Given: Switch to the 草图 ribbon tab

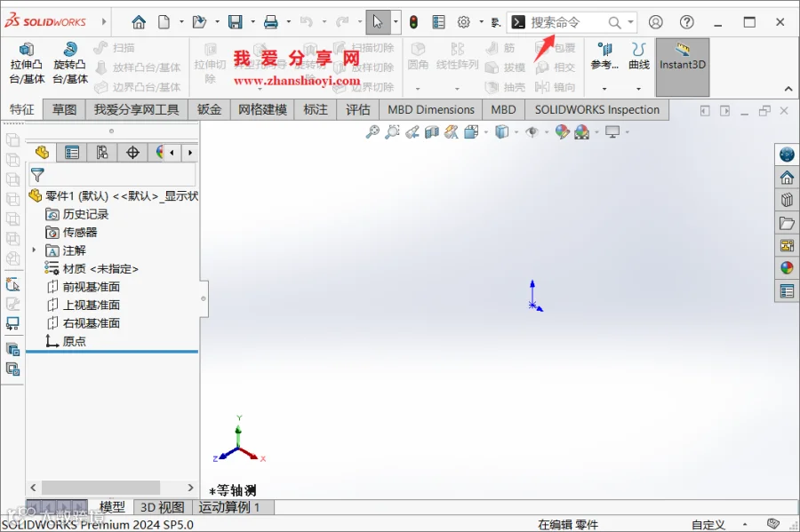Looking at the screenshot, I should [64, 109].
